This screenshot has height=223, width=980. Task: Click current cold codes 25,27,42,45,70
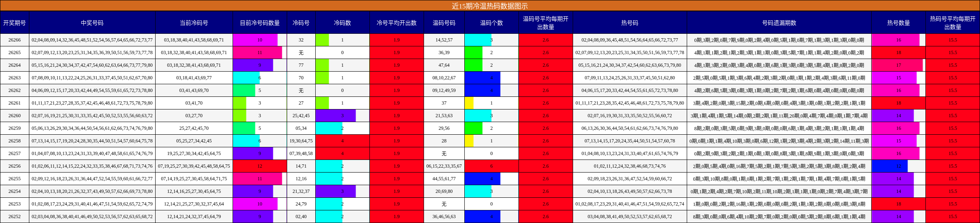coord(194,128)
